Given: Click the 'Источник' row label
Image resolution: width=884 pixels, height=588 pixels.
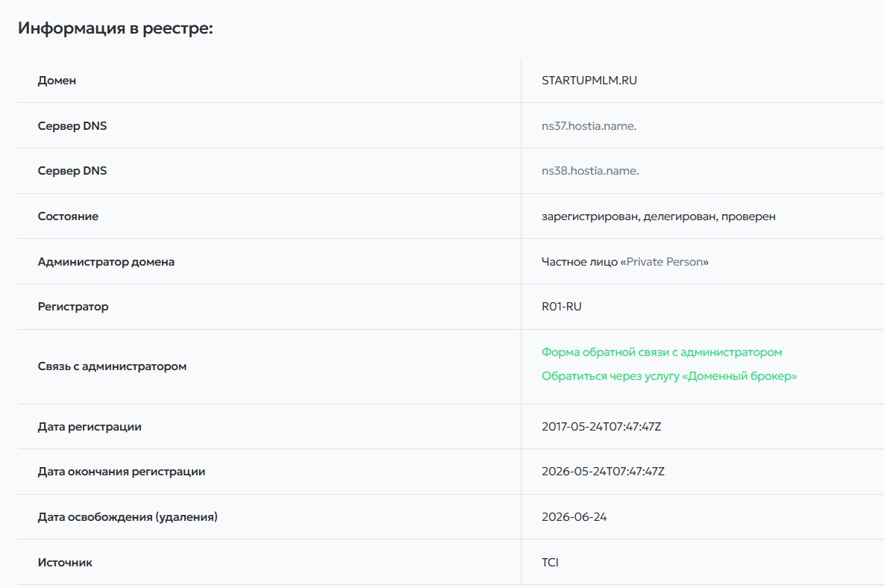Looking at the screenshot, I should point(65,563).
